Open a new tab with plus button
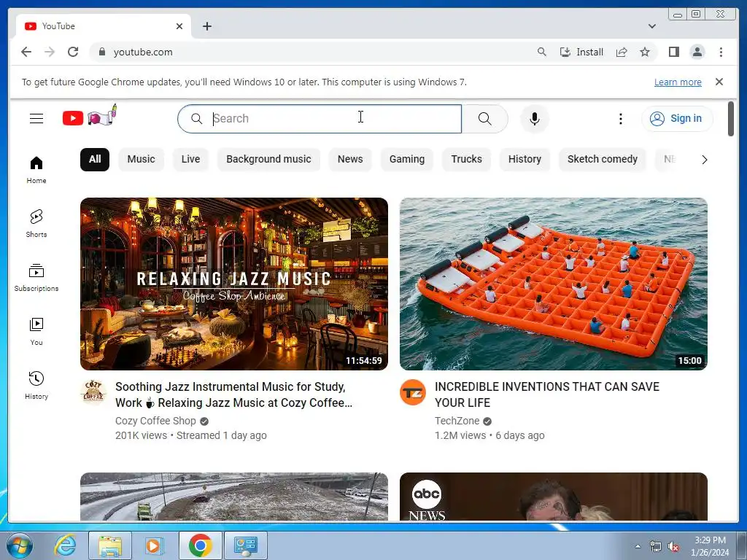 tap(206, 26)
